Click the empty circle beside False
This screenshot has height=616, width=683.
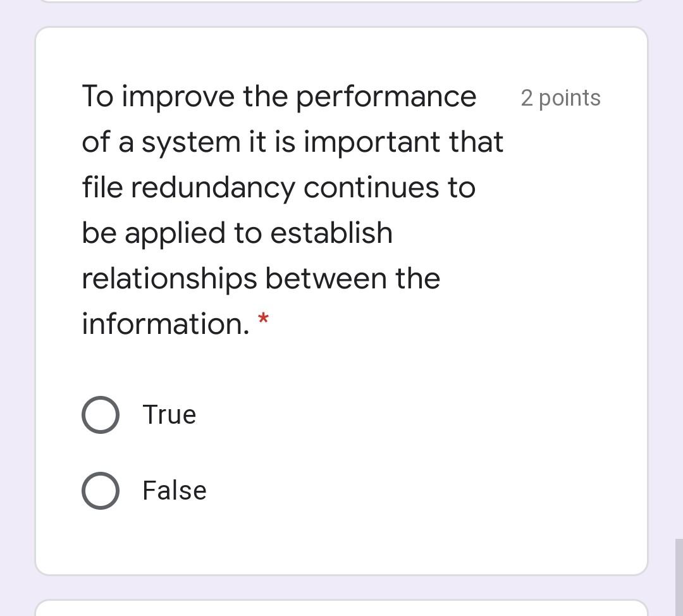(100, 490)
